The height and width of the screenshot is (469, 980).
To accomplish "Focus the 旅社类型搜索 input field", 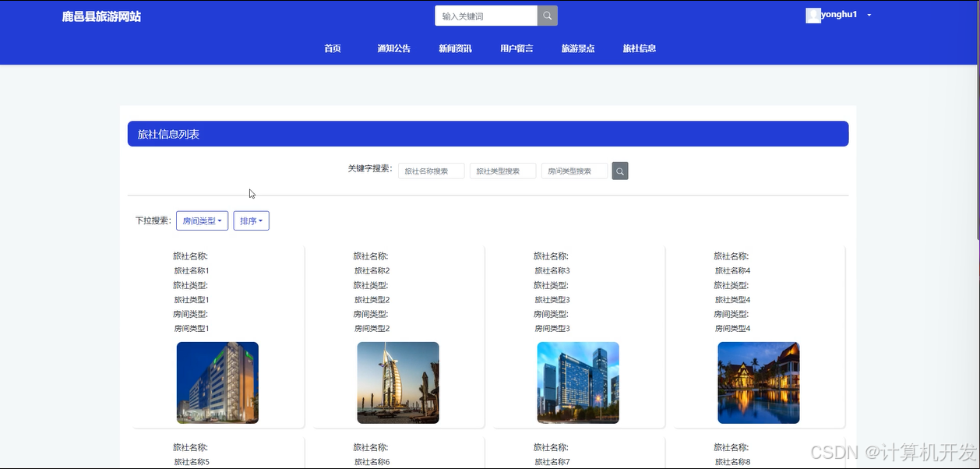I will (502, 171).
